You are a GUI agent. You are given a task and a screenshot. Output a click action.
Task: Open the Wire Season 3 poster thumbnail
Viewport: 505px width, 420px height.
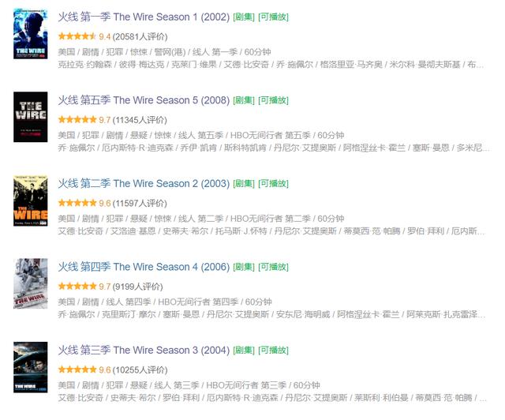[x=31, y=367]
